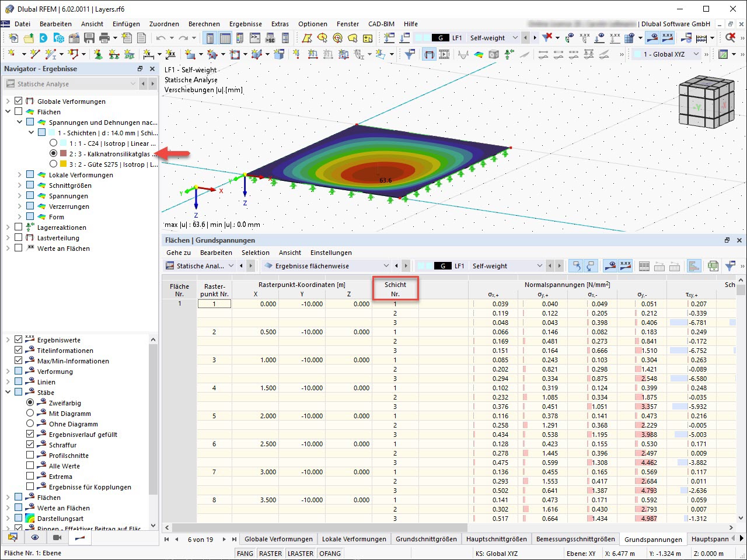Collapse the Stäbe tree node
The image size is (747, 560).
coord(8,393)
